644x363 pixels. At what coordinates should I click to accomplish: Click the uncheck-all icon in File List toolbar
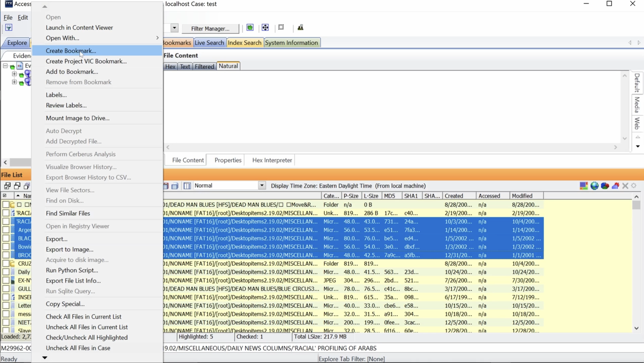17,186
